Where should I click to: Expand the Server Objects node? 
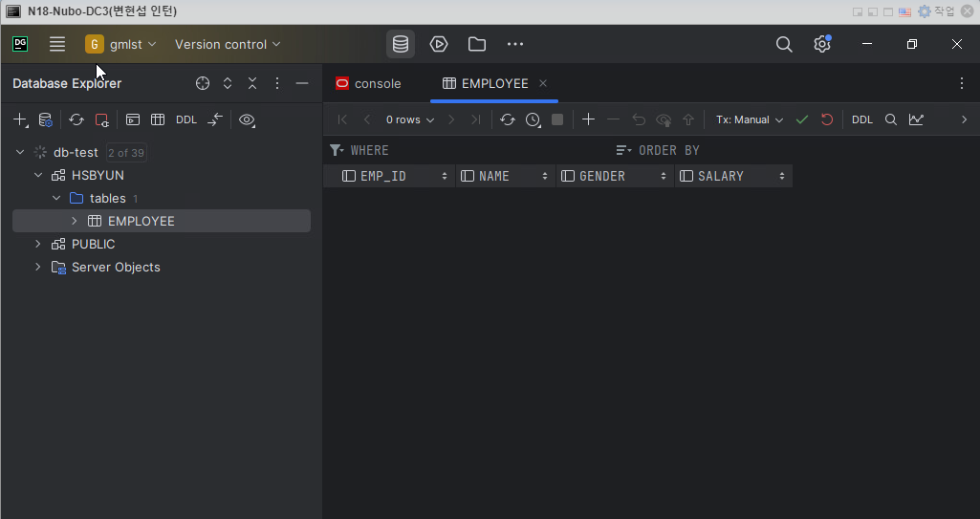pos(38,267)
